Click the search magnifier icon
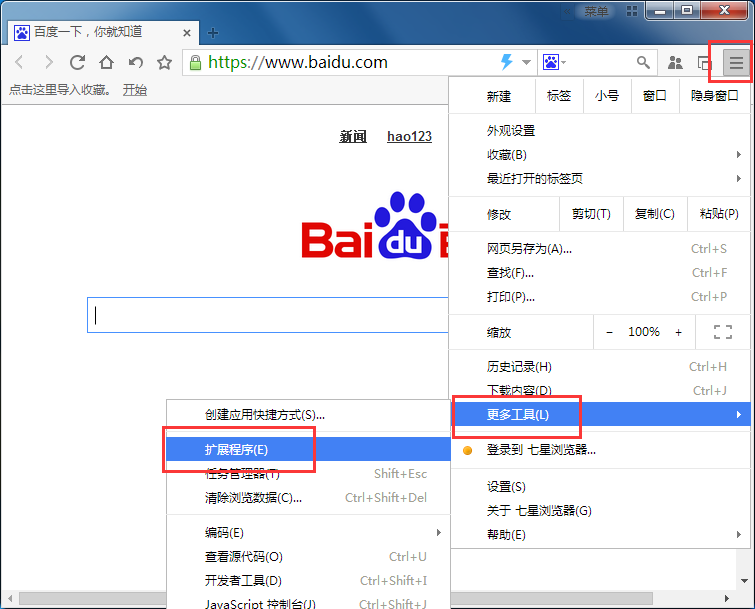Screen dimensions: 755x609 [643, 62]
